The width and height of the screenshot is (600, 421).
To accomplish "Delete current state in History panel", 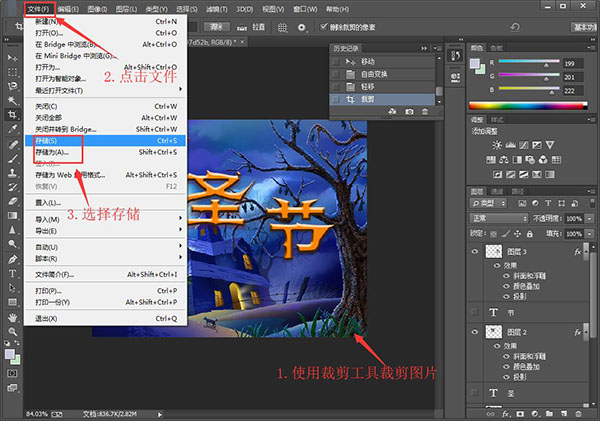I will 425,111.
